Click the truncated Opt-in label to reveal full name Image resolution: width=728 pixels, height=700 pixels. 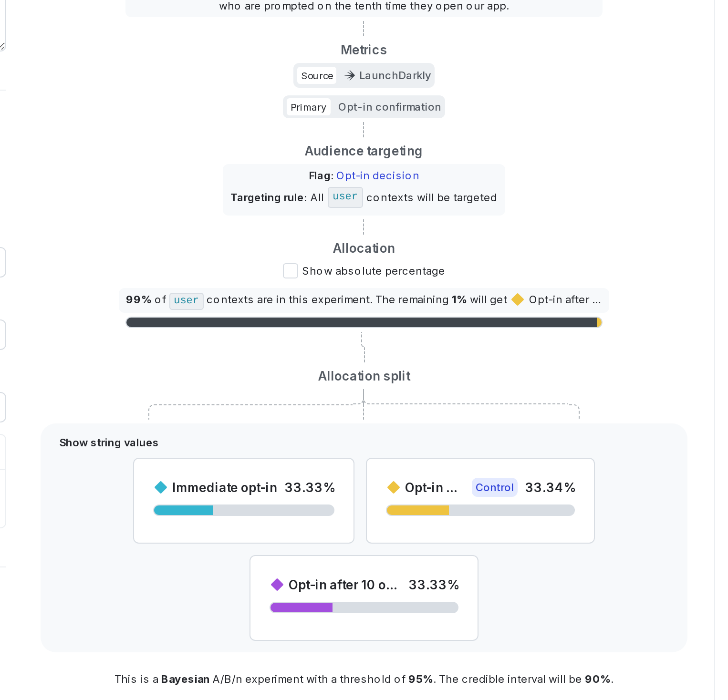tap(431, 487)
